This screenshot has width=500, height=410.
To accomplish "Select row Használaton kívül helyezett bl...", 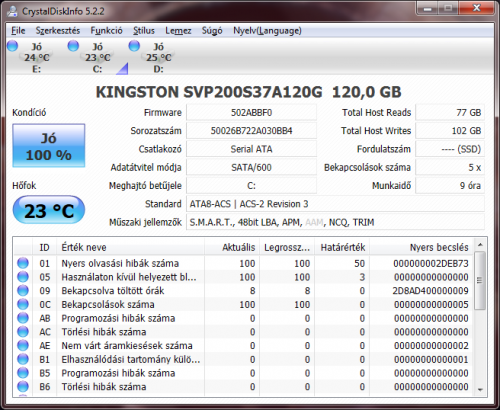I will coord(243,277).
